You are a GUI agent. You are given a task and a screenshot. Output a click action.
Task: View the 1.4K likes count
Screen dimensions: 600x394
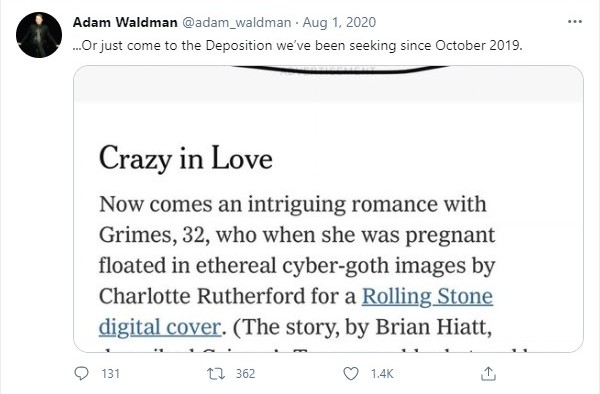click(x=382, y=374)
